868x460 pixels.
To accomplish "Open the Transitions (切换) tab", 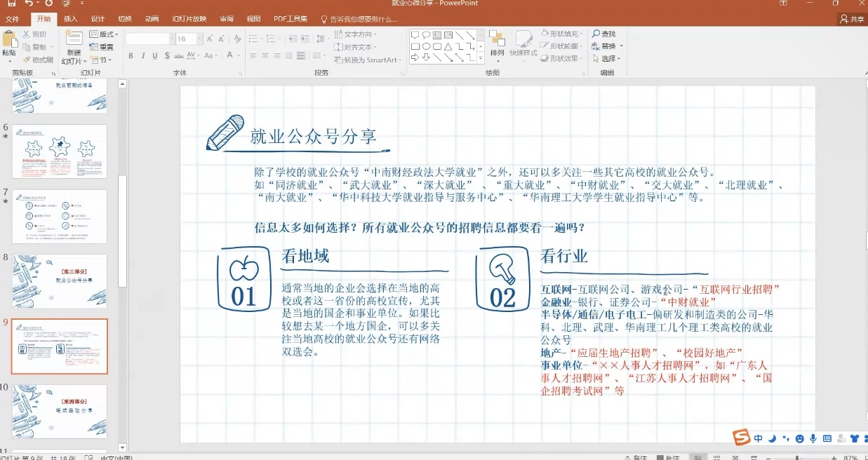I will pyautogui.click(x=124, y=19).
